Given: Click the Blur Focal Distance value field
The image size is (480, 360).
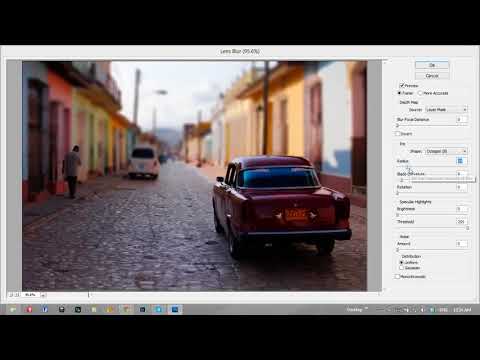Looking at the screenshot, I should (x=462, y=119).
